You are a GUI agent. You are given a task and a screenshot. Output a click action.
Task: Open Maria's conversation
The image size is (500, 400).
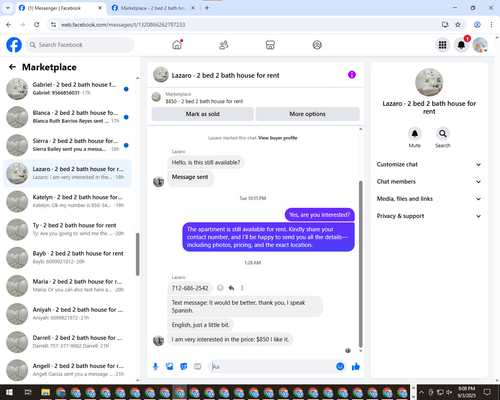[68, 286]
